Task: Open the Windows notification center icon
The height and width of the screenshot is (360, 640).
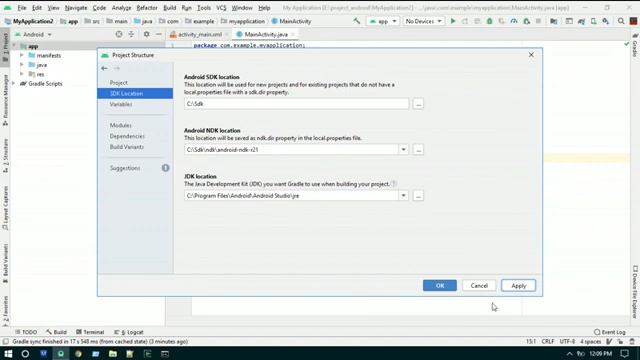Action: (x=624, y=353)
